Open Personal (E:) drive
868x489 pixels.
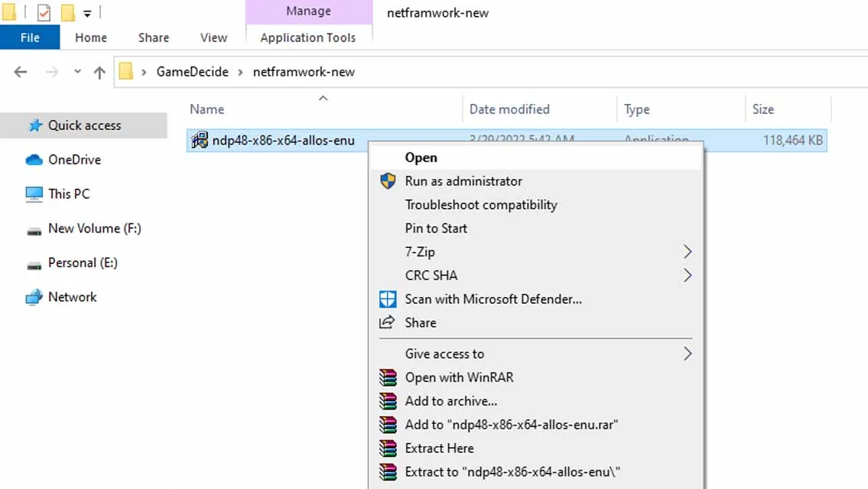pyautogui.click(x=83, y=263)
